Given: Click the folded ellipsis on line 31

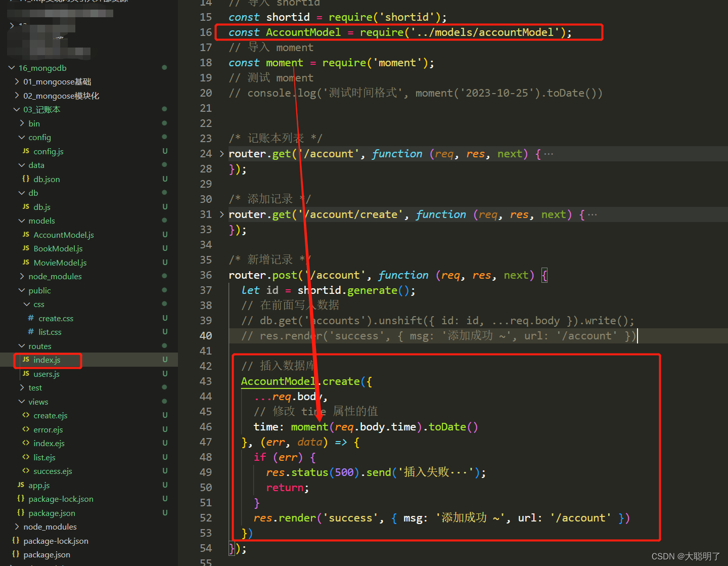Looking at the screenshot, I should (x=593, y=214).
